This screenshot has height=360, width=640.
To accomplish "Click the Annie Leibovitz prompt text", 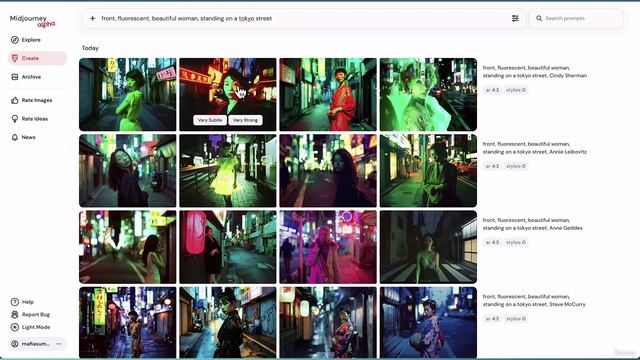I will tap(535, 148).
